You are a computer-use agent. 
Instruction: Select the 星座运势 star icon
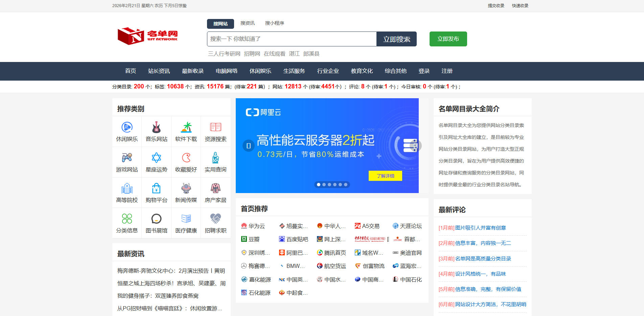(x=156, y=158)
